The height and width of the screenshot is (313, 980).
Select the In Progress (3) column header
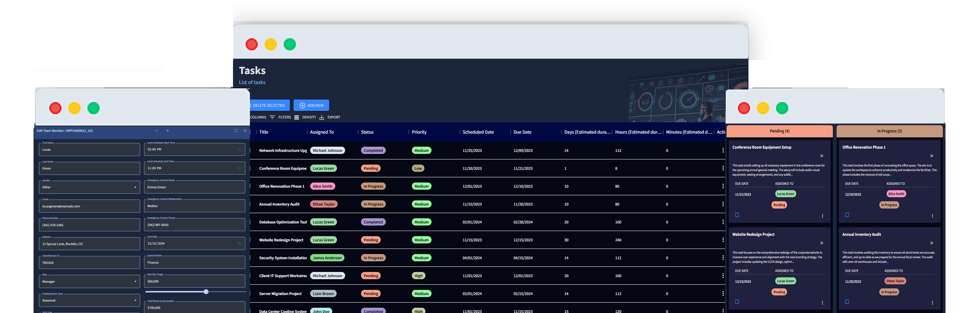pos(889,131)
